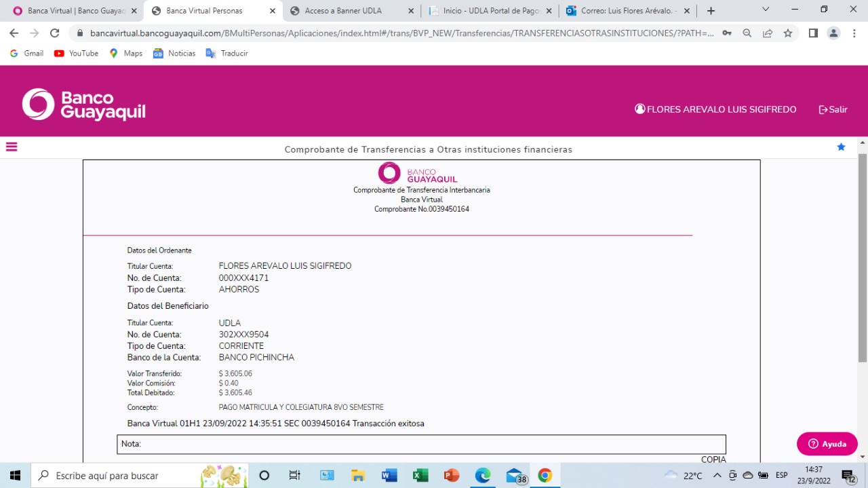Viewport: 868px width, 488px height.
Task: Click the saved password key icon
Action: pyautogui.click(x=727, y=33)
